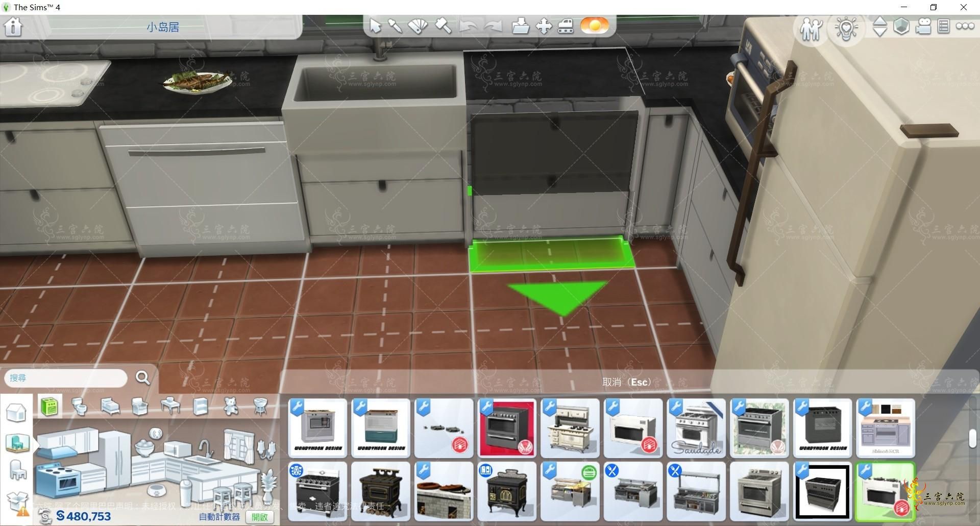Click the catalog vertical scrollbar handle
Image resolution: width=980 pixels, height=526 pixels.
(973, 439)
